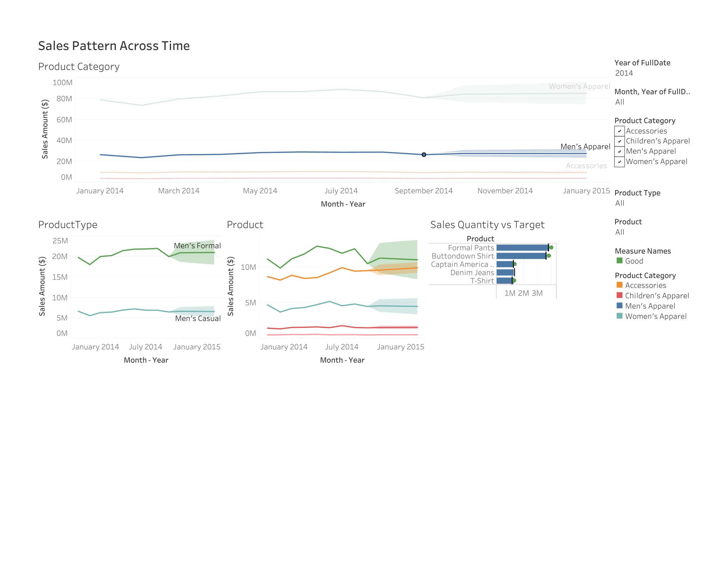Screen dimensions: 728x563
Task: Select the Buttondown Shirt bar
Action: [x=521, y=256]
